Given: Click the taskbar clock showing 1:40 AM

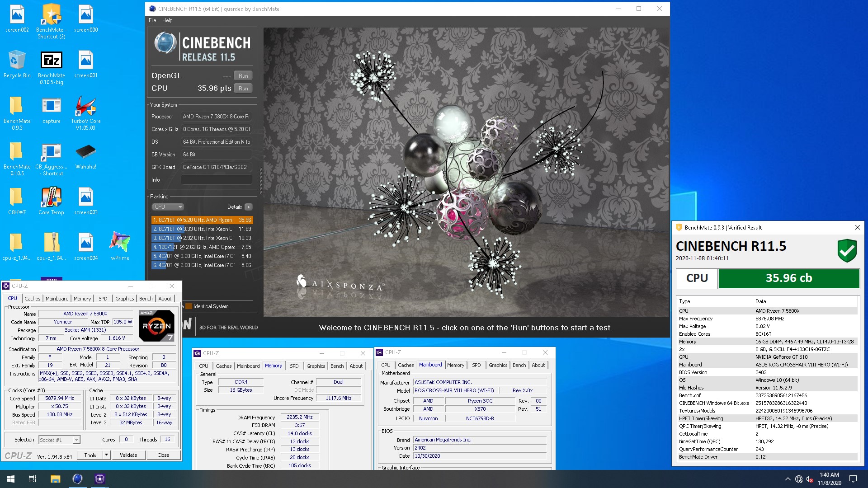Looking at the screenshot, I should pos(829,479).
